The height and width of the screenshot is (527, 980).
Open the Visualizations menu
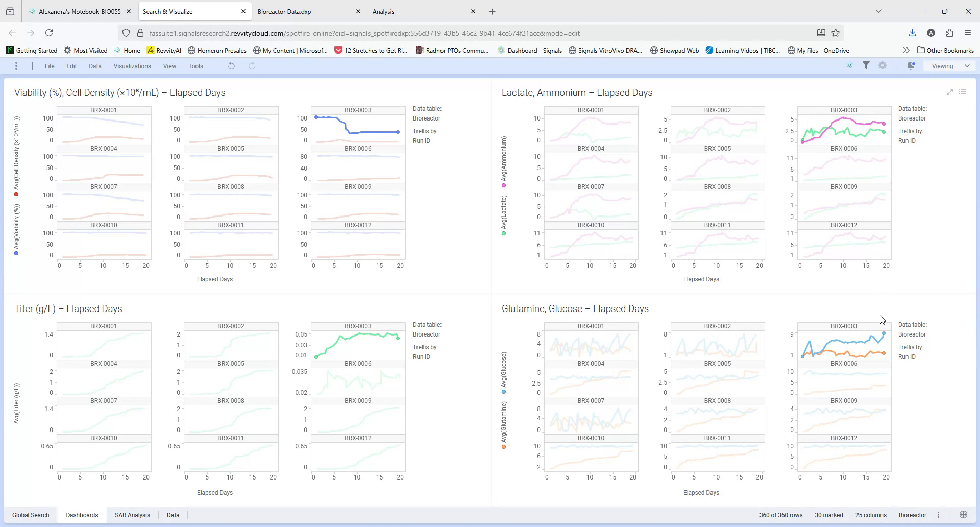(x=132, y=66)
